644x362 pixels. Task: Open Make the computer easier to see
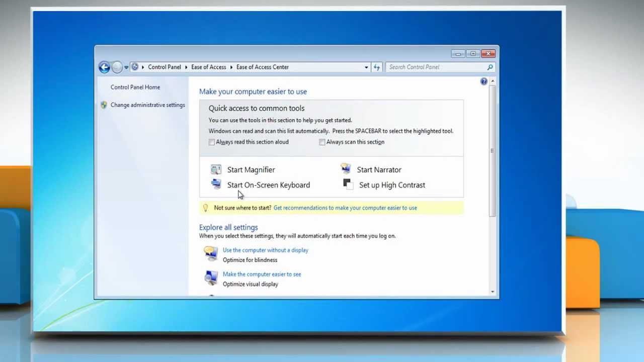pyautogui.click(x=262, y=274)
